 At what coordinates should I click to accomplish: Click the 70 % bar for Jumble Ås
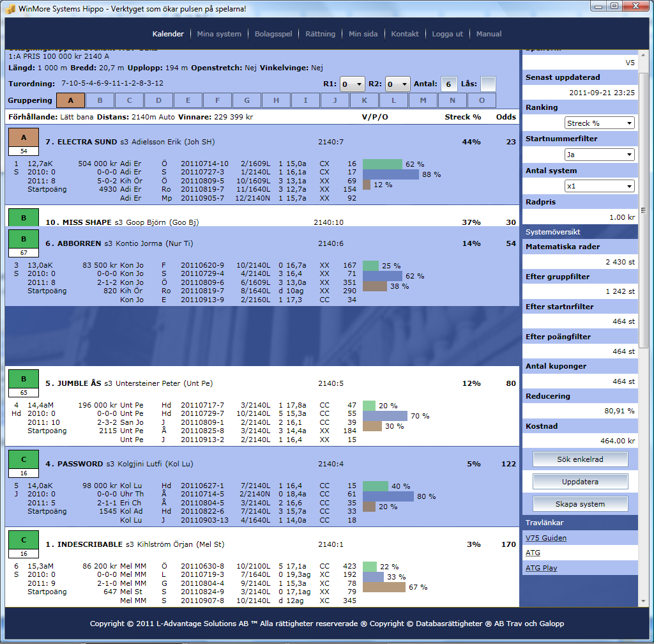[x=385, y=416]
